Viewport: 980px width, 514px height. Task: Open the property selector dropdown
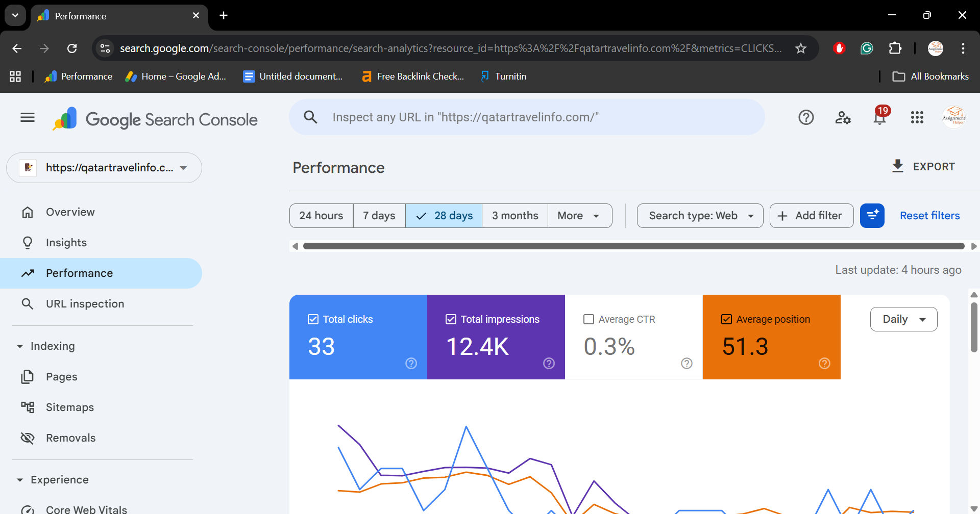104,168
